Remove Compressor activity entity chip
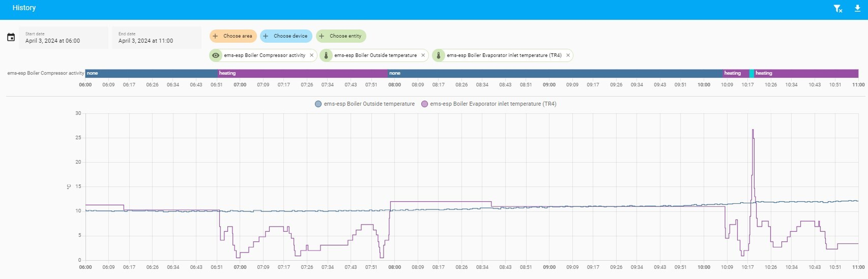Screen dimensions: 868x279 pyautogui.click(x=312, y=55)
